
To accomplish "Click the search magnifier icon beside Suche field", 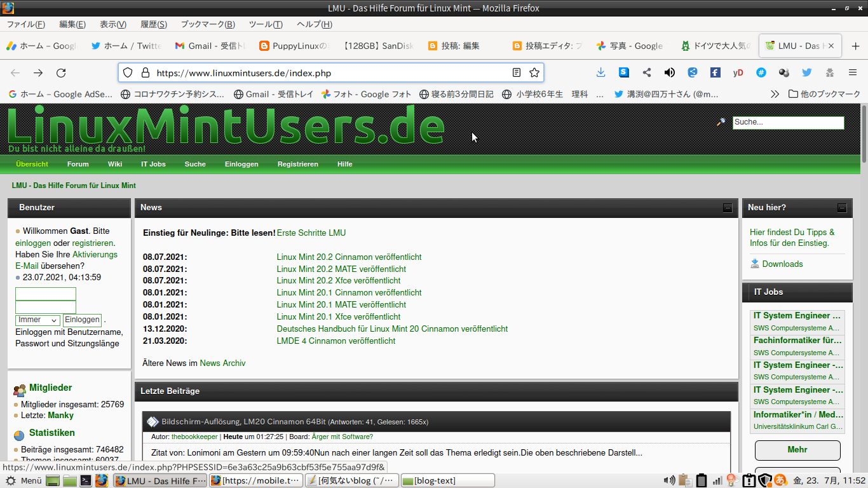I will [x=721, y=122].
